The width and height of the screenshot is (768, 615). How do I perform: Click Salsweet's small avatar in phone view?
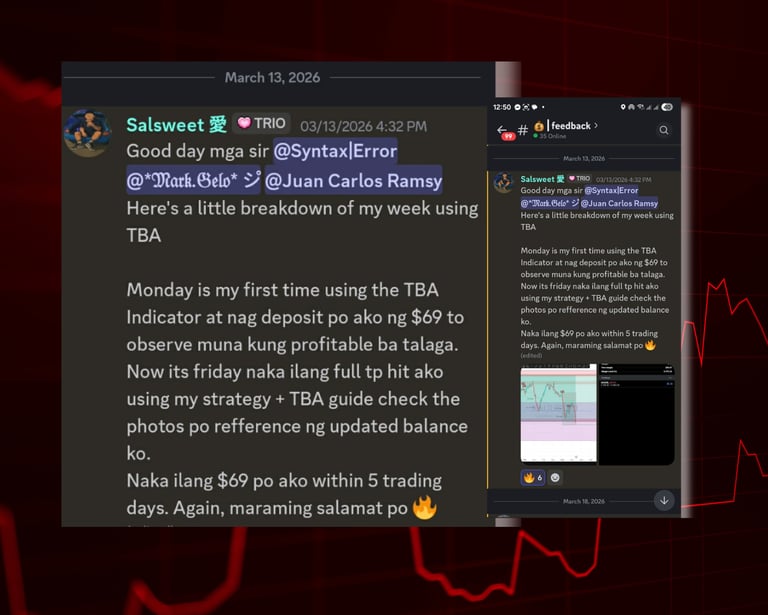tap(503, 183)
